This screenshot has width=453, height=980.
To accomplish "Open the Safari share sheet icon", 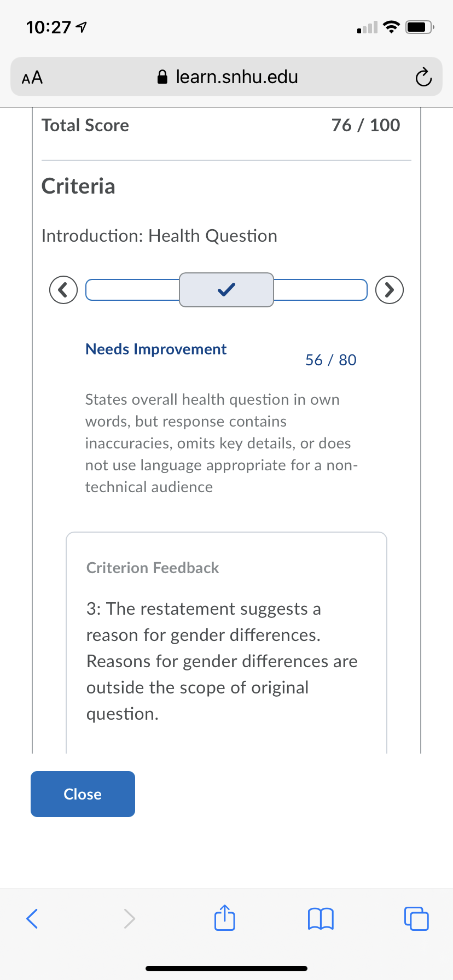I will 224,917.
